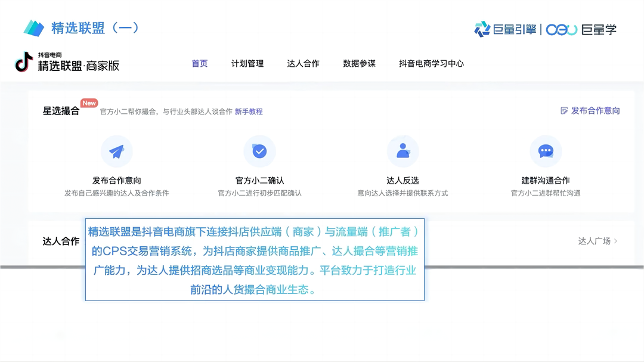
Task: Open the chat bubble 建群沟通合作 icon
Action: pyautogui.click(x=546, y=150)
